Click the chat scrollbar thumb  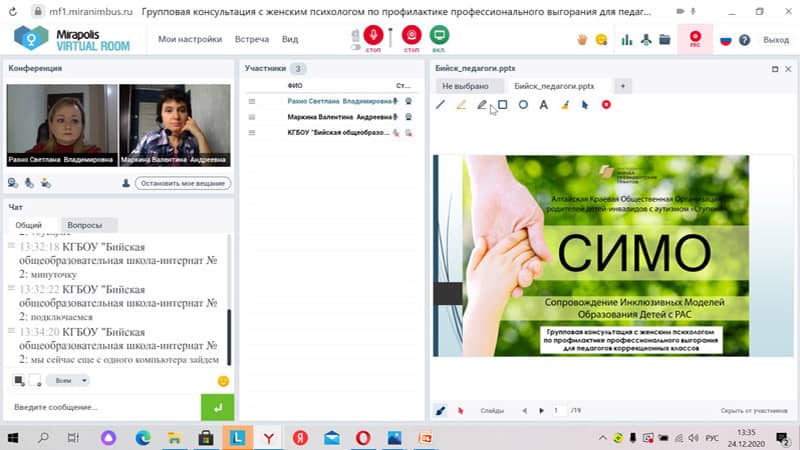coord(229,337)
